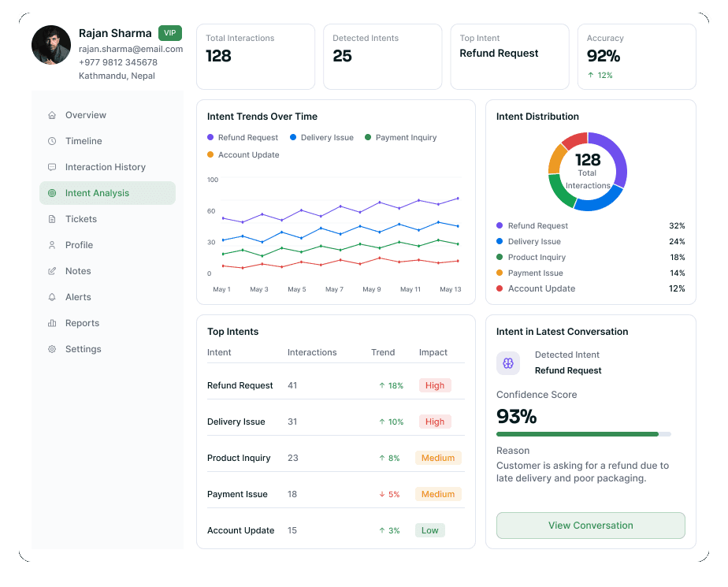Toggle Payment Inquiry series in trends legend
728x587 pixels.
(401, 137)
